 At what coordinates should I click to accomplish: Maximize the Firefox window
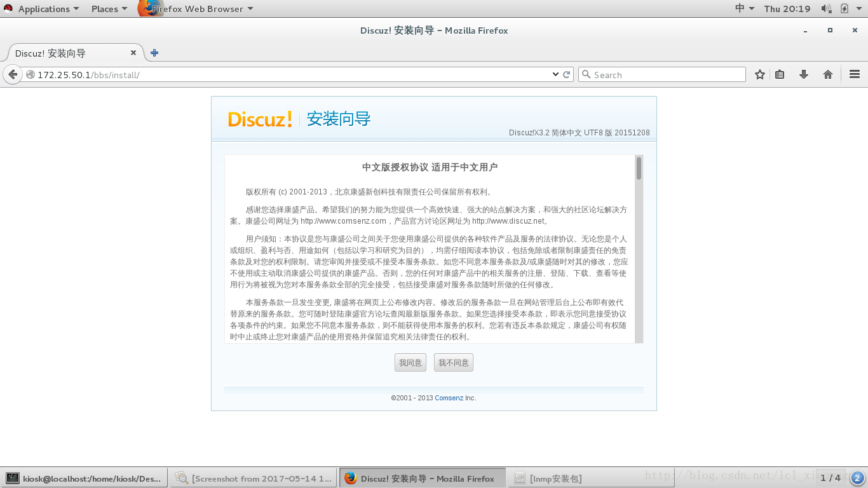(830, 30)
